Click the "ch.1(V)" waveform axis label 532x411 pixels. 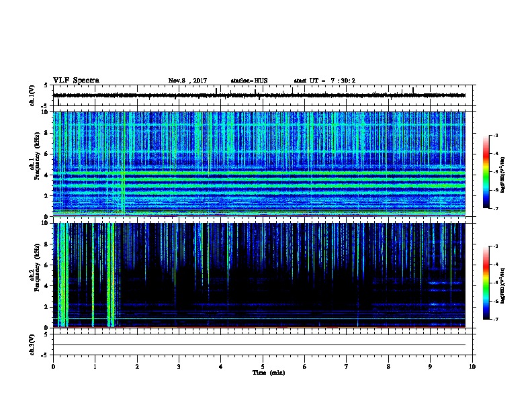pos(32,95)
